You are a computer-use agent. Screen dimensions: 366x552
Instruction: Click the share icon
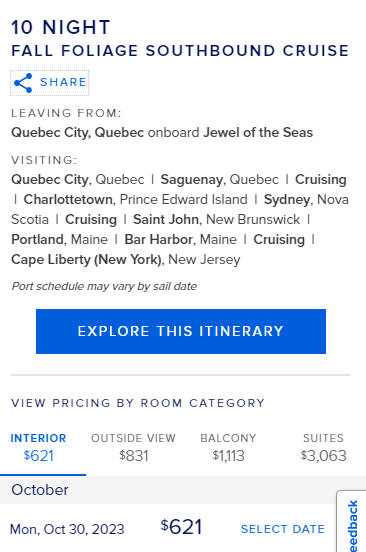click(x=23, y=83)
